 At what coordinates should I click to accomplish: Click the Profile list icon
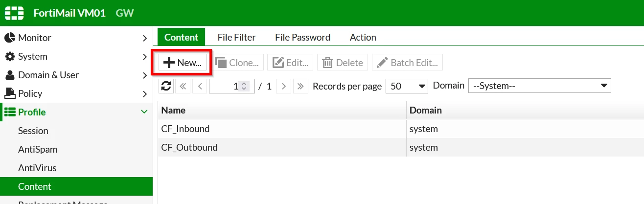click(10, 112)
